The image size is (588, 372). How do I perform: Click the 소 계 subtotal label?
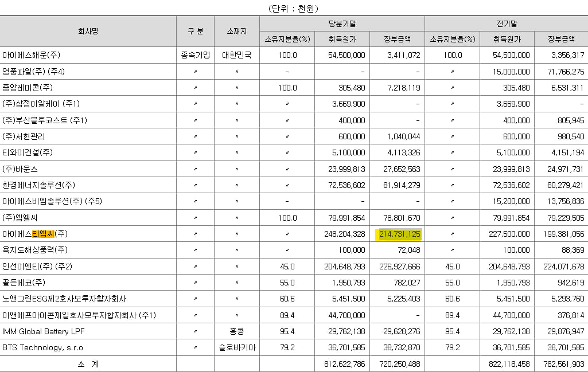click(88, 364)
